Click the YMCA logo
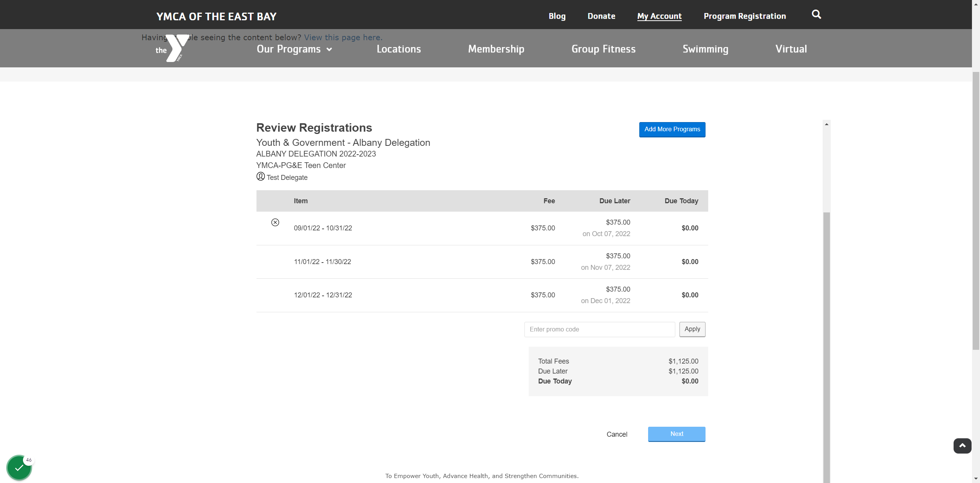 click(173, 48)
